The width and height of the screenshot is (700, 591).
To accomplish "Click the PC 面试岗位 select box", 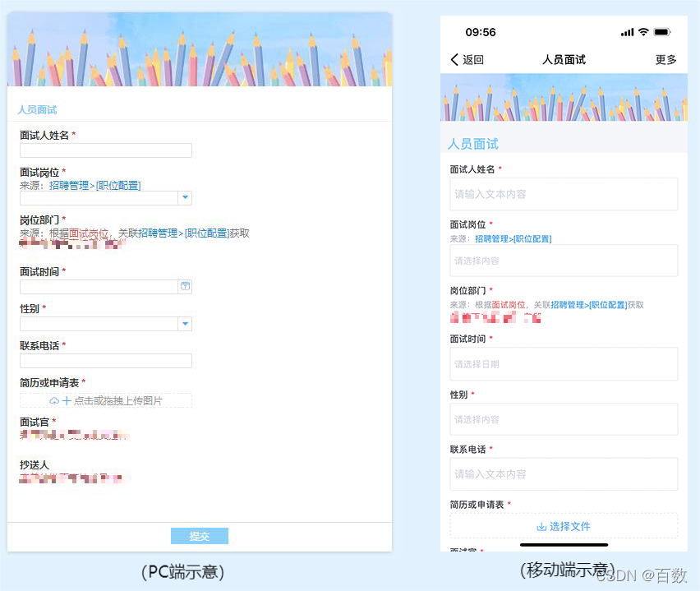I will pyautogui.click(x=106, y=198).
